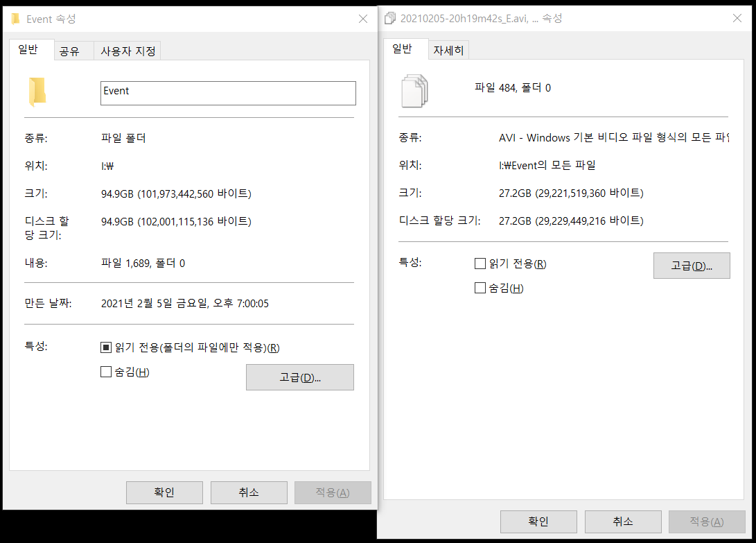Enable 숨김 checkbox in Event properties

105,372
